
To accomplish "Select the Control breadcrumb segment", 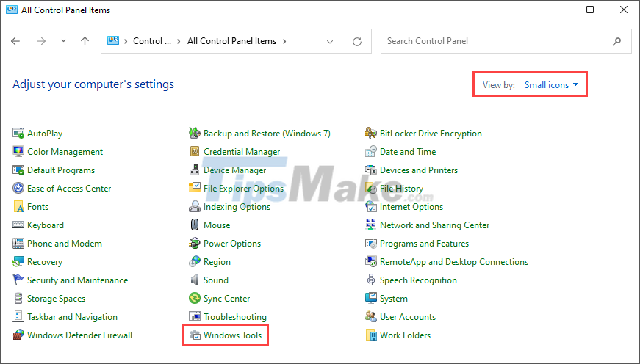I will (152, 41).
